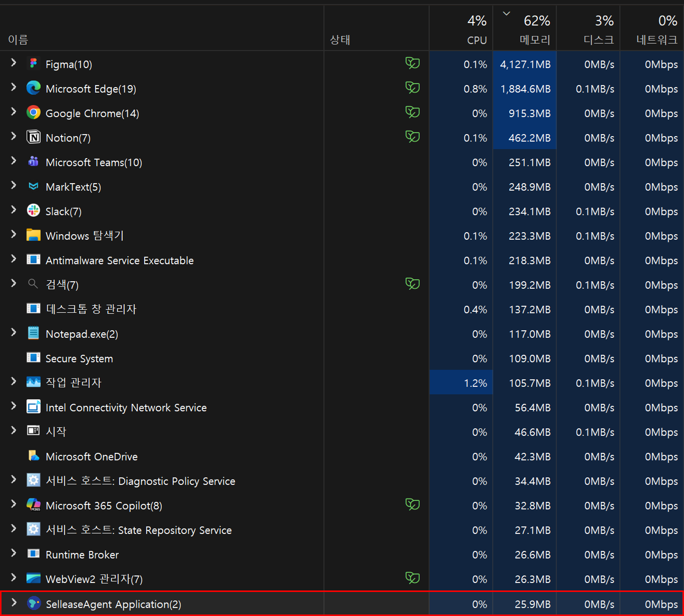Click the 데스크톱 창 관리자 icon
684x616 pixels.
click(x=34, y=309)
